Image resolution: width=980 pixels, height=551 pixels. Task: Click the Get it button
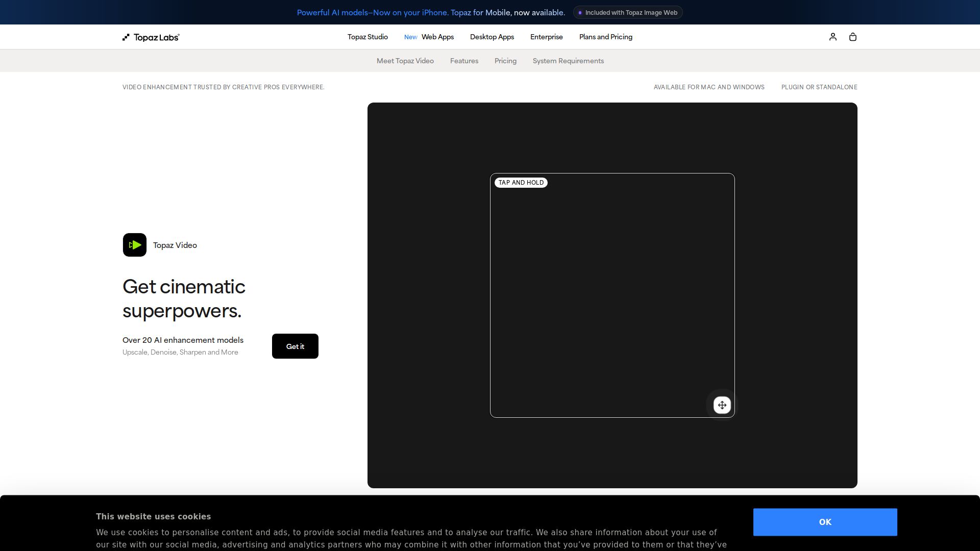click(x=295, y=346)
